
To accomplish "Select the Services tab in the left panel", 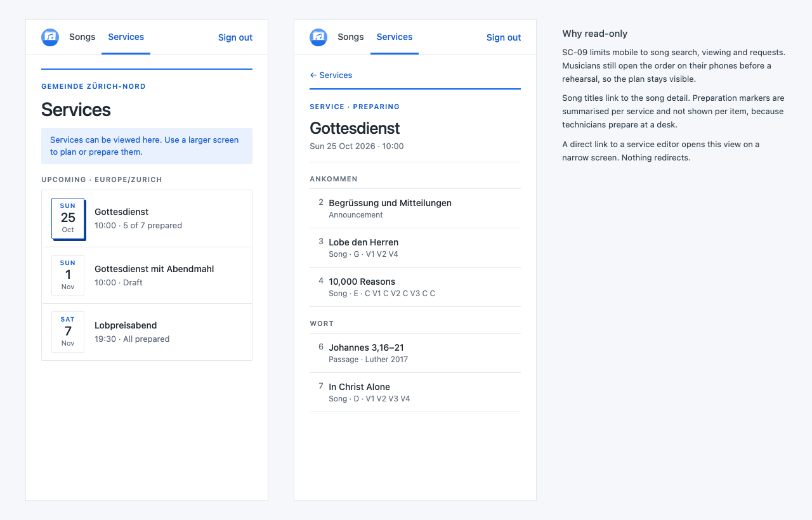I will (x=126, y=37).
